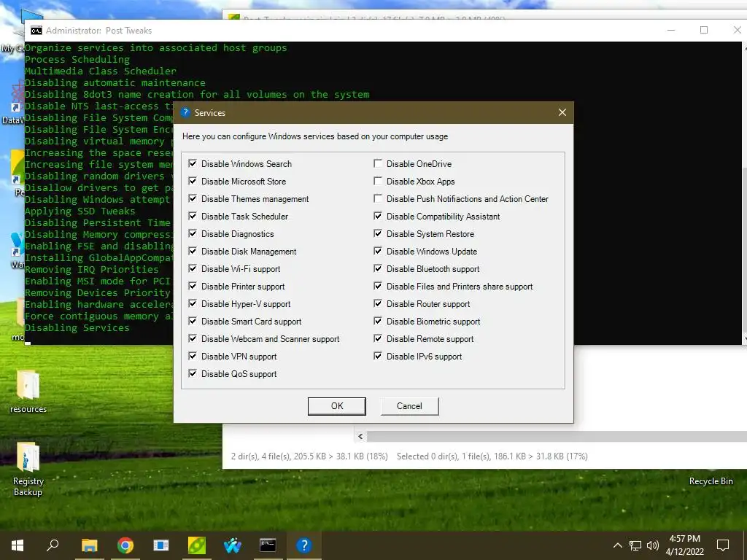Uncheck Disable Disk Management
The height and width of the screenshot is (560, 747).
coord(193,251)
